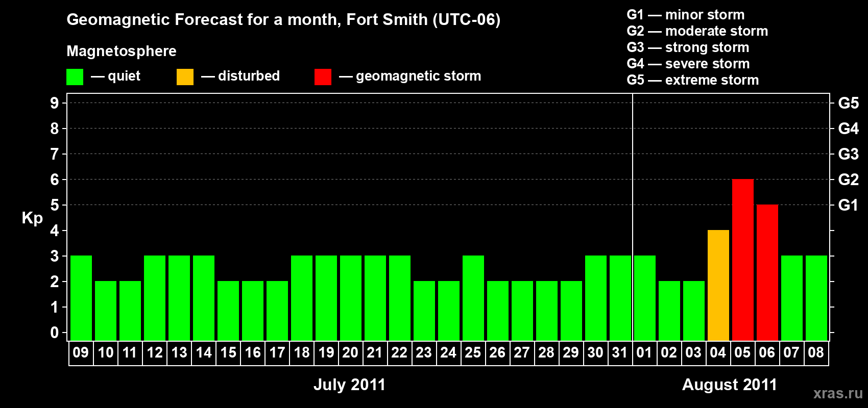Click the G3 label on the right axis

[848, 154]
